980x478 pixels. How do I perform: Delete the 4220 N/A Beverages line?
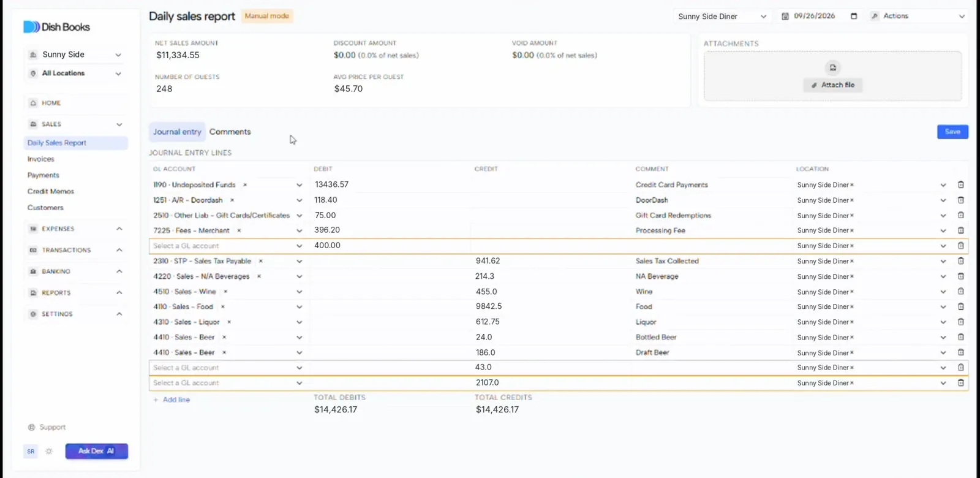(x=960, y=276)
